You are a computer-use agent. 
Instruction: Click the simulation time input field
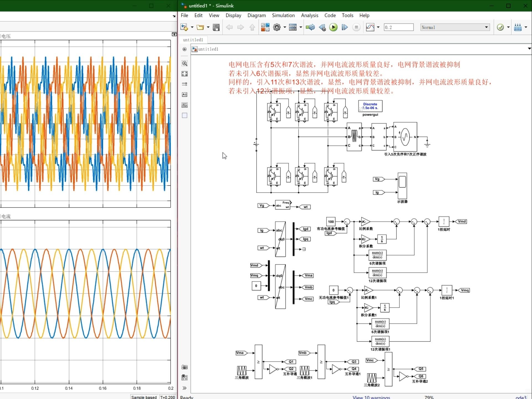pyautogui.click(x=398, y=27)
